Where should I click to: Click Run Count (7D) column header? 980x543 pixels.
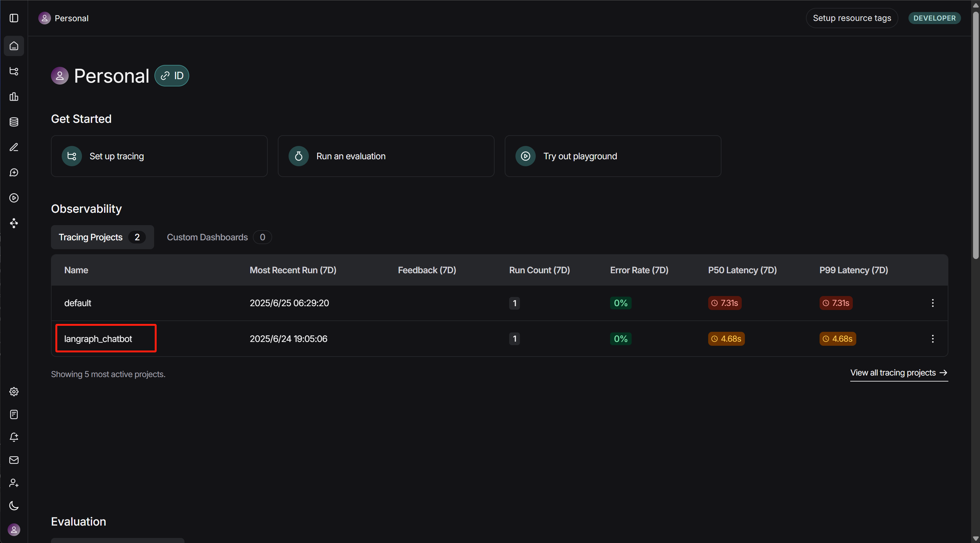click(540, 270)
